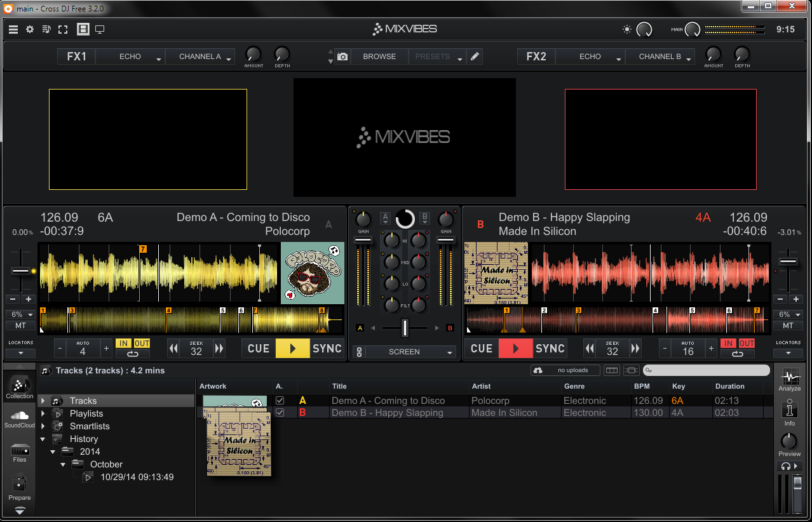This screenshot has height=522, width=812.
Task: Seek backward on deck A
Action: click(173, 348)
